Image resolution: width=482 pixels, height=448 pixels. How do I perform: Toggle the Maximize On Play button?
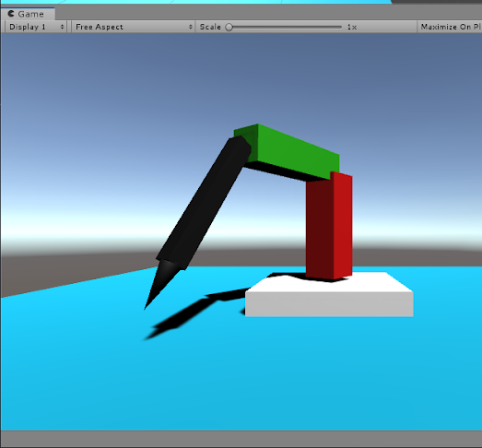coord(450,27)
